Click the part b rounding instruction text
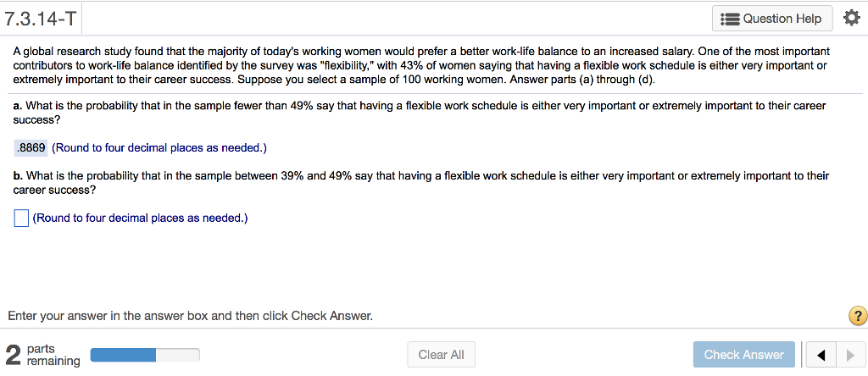 point(140,218)
